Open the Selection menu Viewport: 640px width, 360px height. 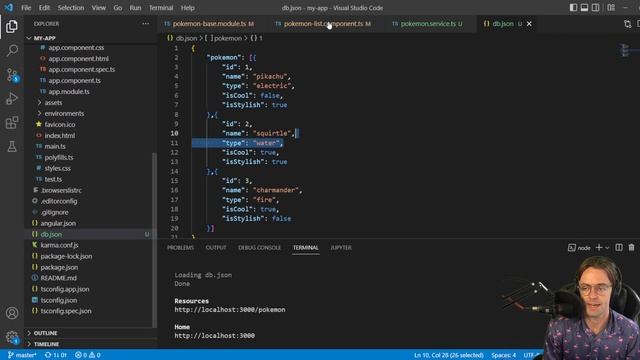[x=71, y=8]
